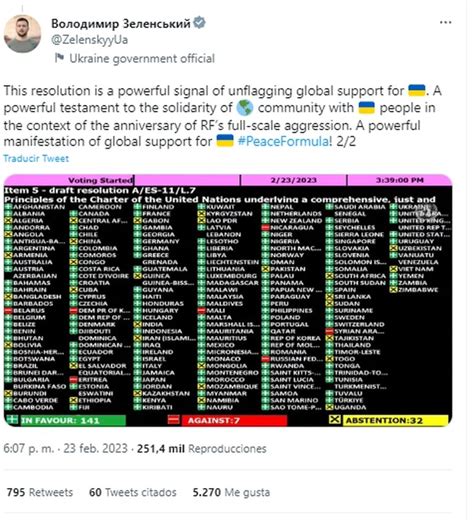
Task: Click the yellow X icon beside Abstention
Action: (335, 420)
